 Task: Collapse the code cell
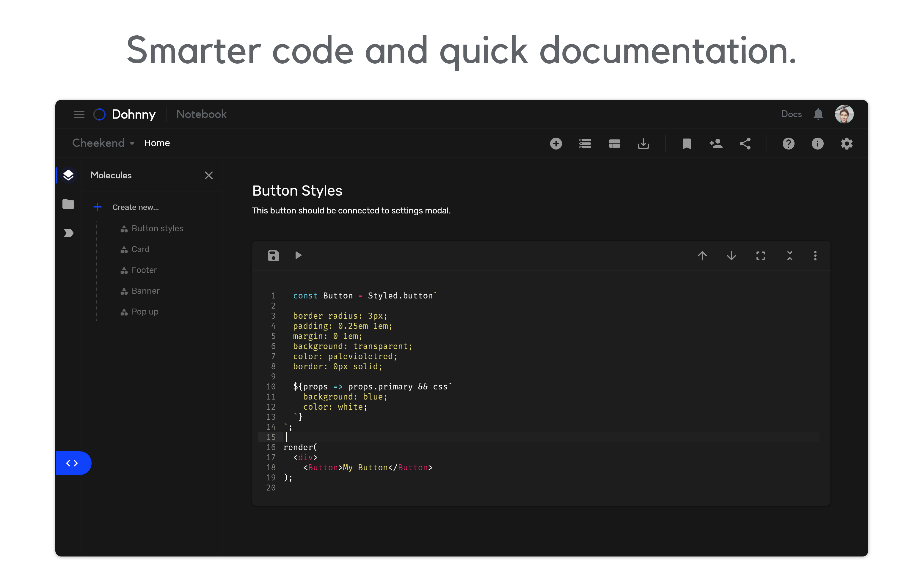(789, 256)
